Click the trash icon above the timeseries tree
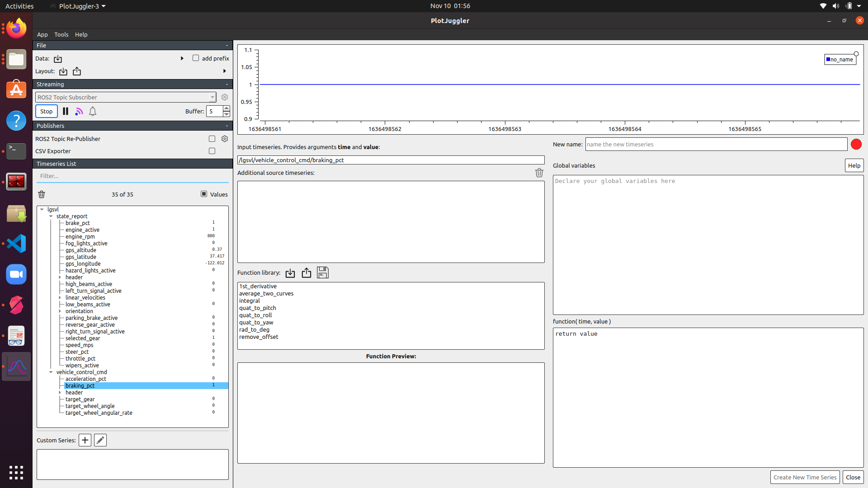The width and height of the screenshot is (868, 488). 42,194
